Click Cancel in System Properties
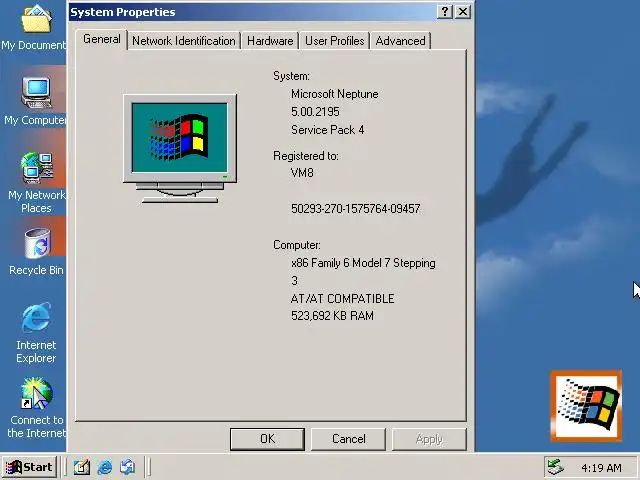The width and height of the screenshot is (640, 480). pyautogui.click(x=349, y=439)
